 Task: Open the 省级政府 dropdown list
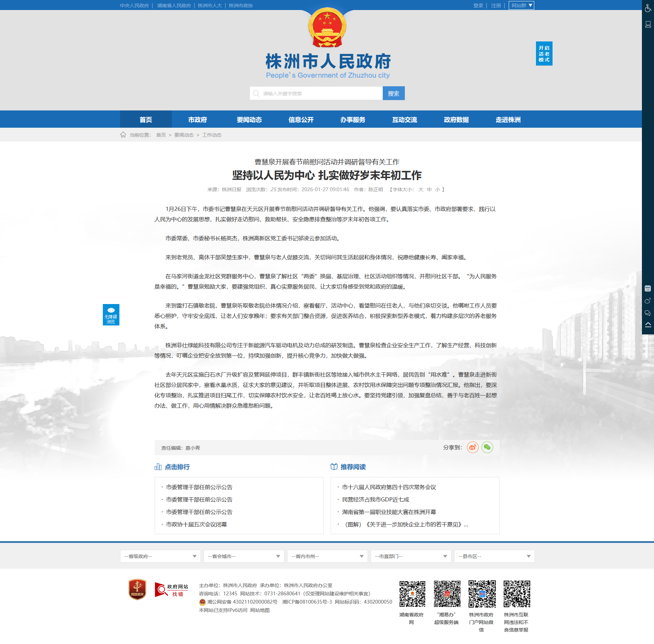[160, 556]
